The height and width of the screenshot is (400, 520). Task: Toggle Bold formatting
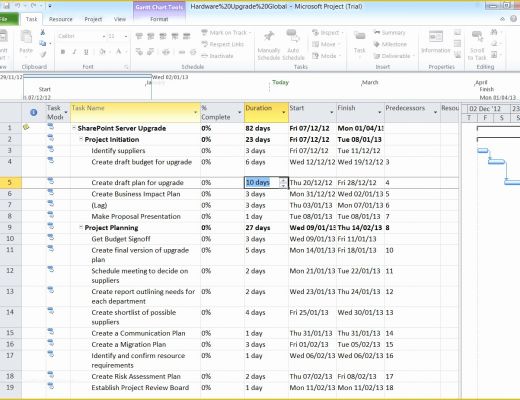(62, 52)
